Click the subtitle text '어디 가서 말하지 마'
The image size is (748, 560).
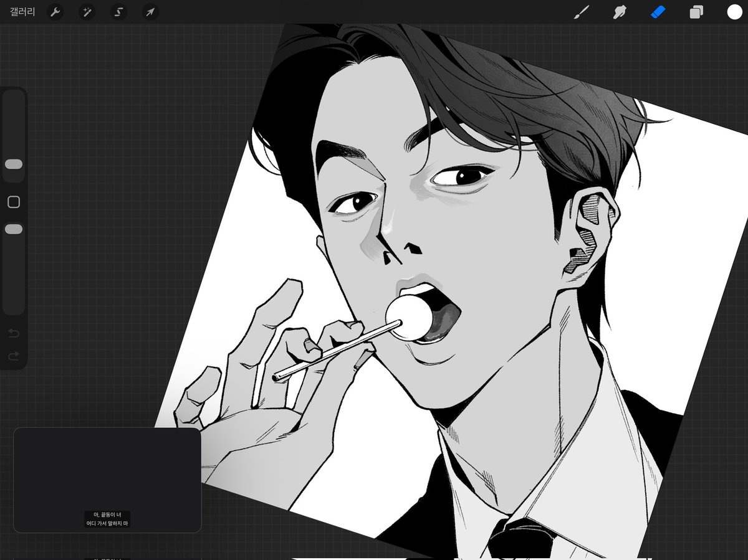coord(107,524)
